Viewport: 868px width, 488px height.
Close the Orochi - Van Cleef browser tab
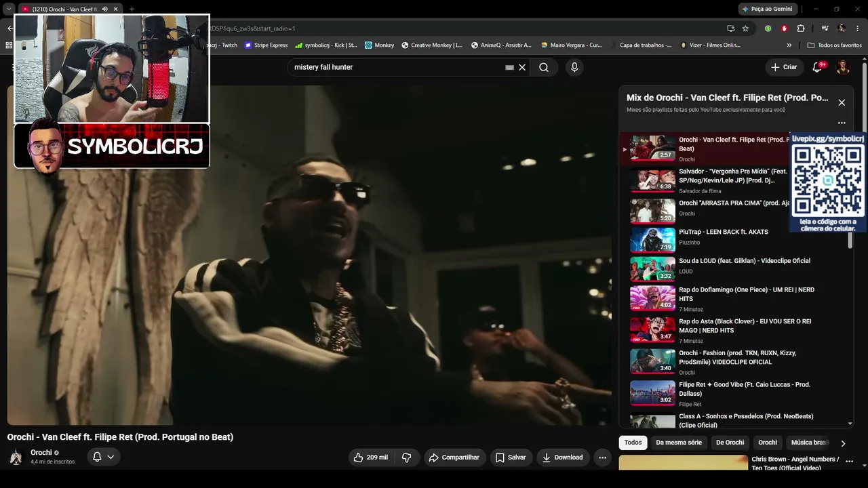point(116,9)
